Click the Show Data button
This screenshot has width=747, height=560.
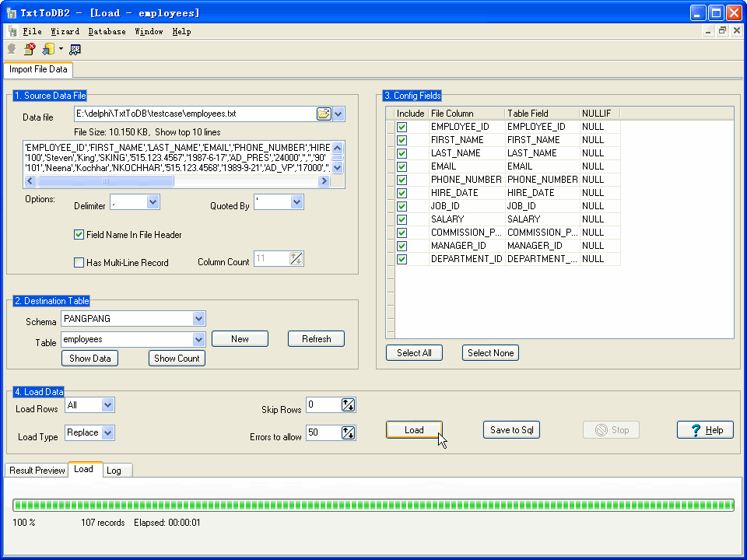click(x=90, y=359)
